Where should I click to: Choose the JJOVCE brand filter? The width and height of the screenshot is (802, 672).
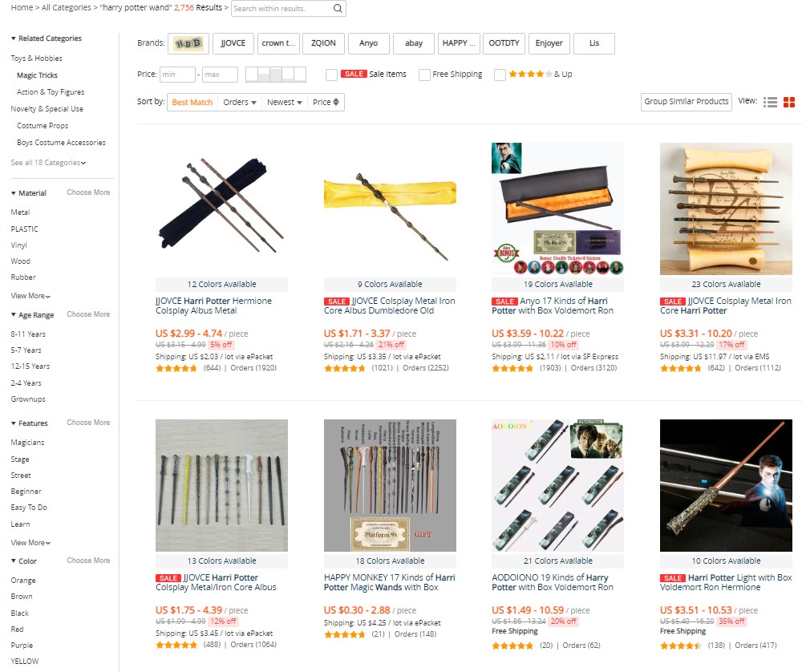click(233, 43)
